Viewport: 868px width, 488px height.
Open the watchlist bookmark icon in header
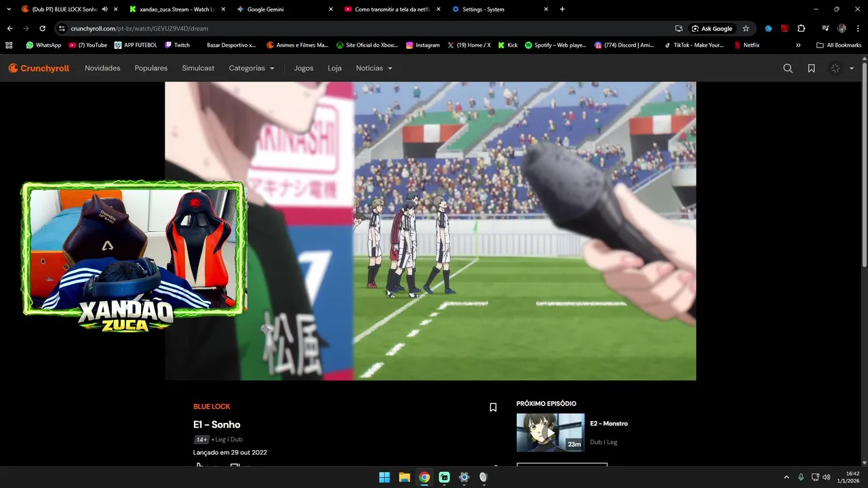click(x=811, y=68)
